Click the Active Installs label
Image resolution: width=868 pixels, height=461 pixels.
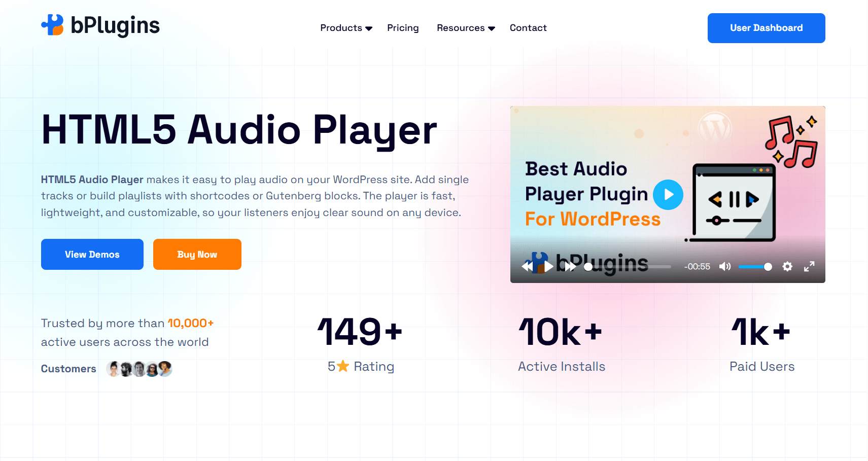[x=562, y=367]
